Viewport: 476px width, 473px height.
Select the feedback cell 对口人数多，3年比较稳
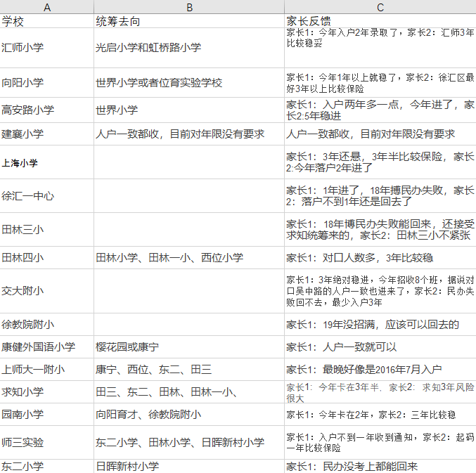(x=380, y=258)
